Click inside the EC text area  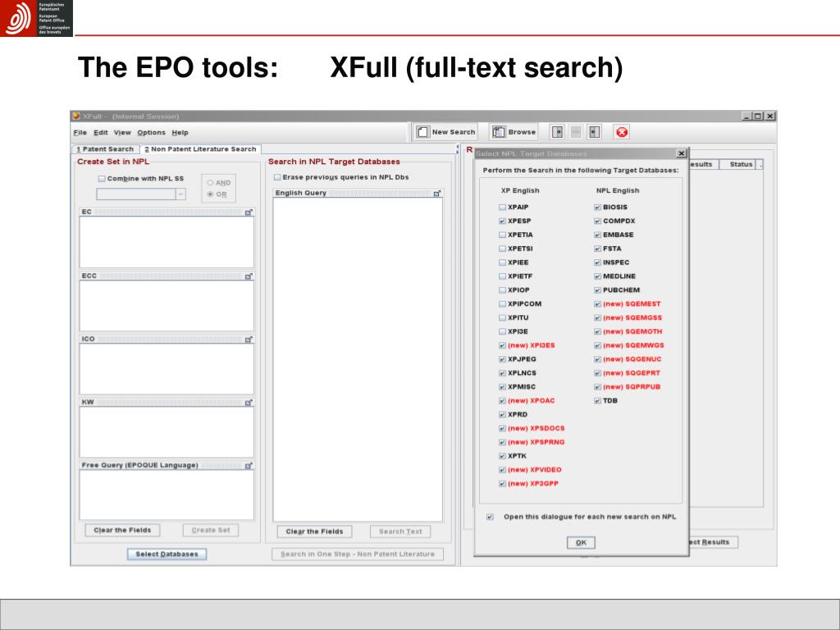[x=167, y=242]
